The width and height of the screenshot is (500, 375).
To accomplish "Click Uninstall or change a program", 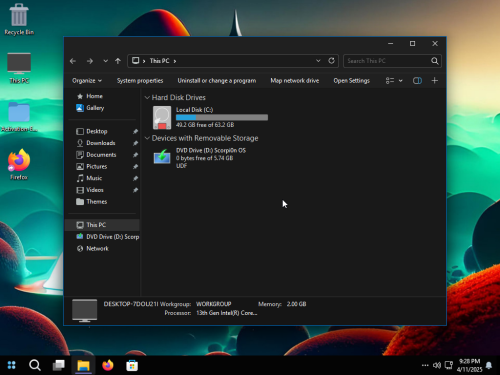I will pyautogui.click(x=217, y=81).
